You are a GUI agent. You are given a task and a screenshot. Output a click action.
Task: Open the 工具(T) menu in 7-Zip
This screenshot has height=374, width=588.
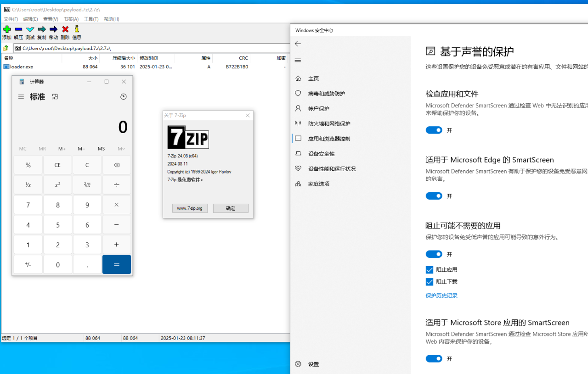click(x=91, y=19)
